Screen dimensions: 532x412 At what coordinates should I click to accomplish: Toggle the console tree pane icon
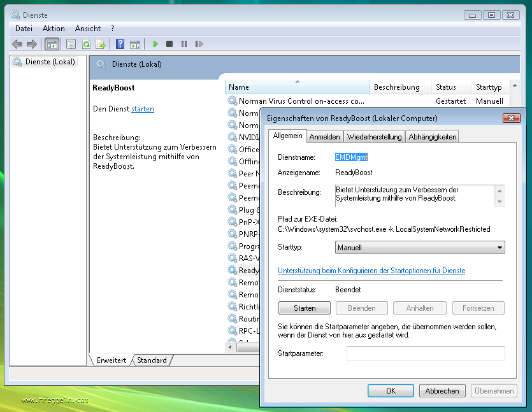click(52, 44)
